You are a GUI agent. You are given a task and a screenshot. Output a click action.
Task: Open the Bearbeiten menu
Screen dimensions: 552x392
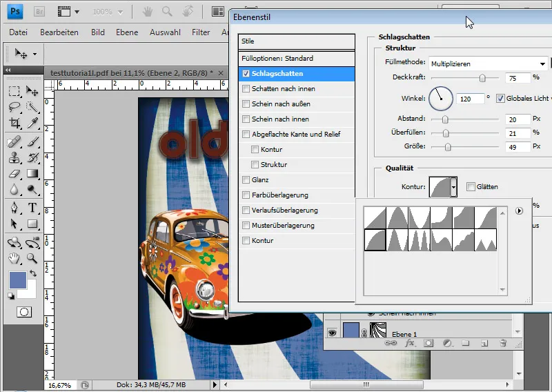click(59, 32)
